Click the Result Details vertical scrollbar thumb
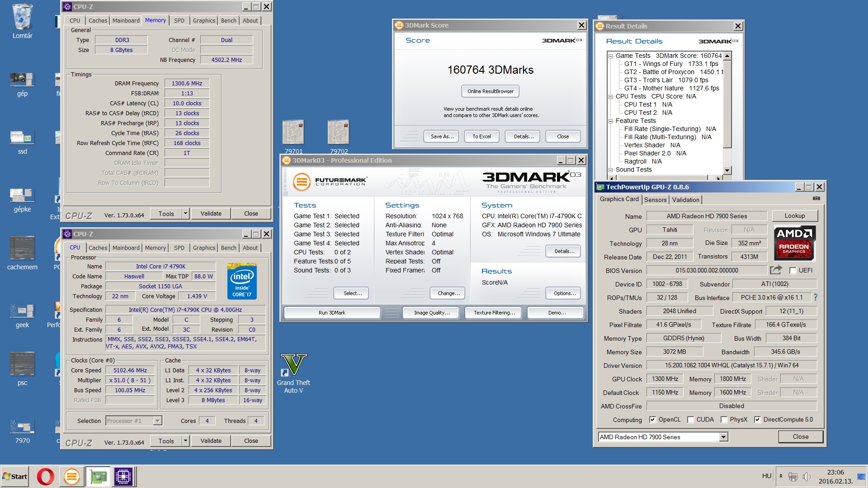 click(x=727, y=104)
